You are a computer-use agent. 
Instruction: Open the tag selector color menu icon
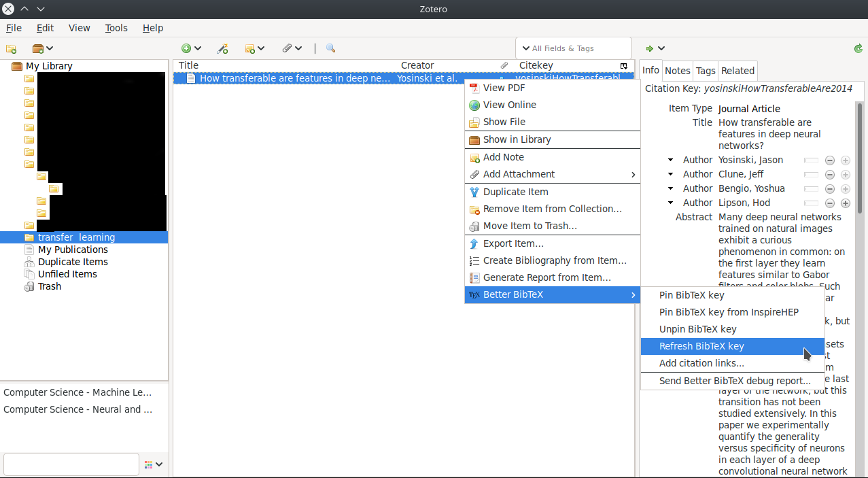(x=153, y=464)
